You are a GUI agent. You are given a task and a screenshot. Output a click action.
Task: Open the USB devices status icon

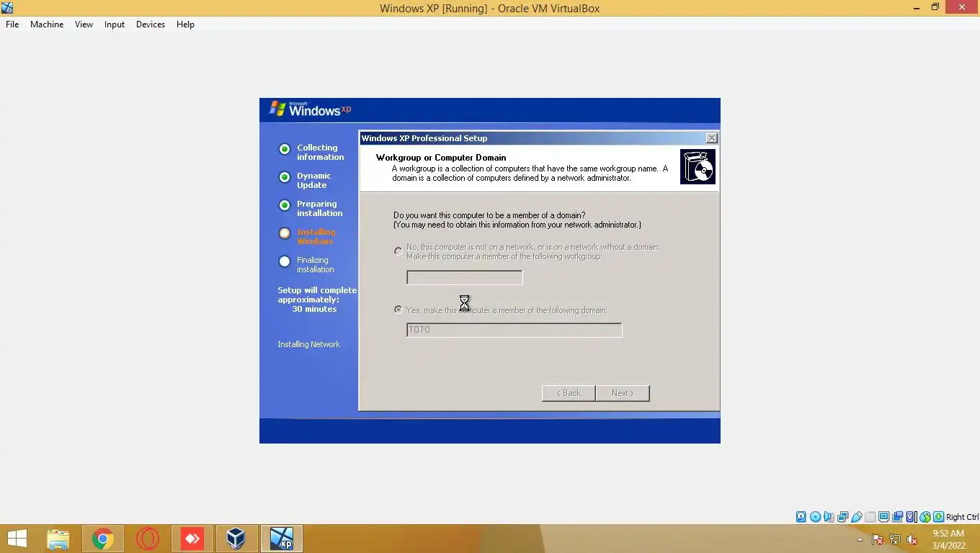click(x=856, y=517)
